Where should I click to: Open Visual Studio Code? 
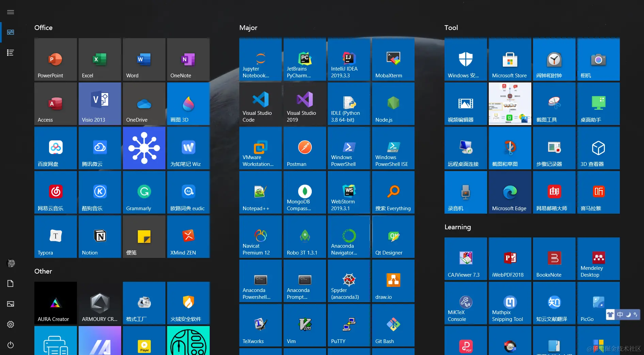(260, 104)
